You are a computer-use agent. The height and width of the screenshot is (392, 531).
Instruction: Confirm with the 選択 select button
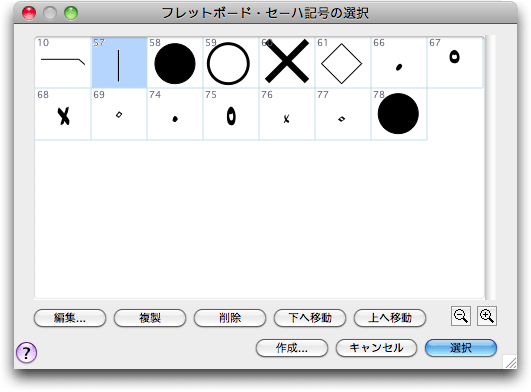(461, 348)
